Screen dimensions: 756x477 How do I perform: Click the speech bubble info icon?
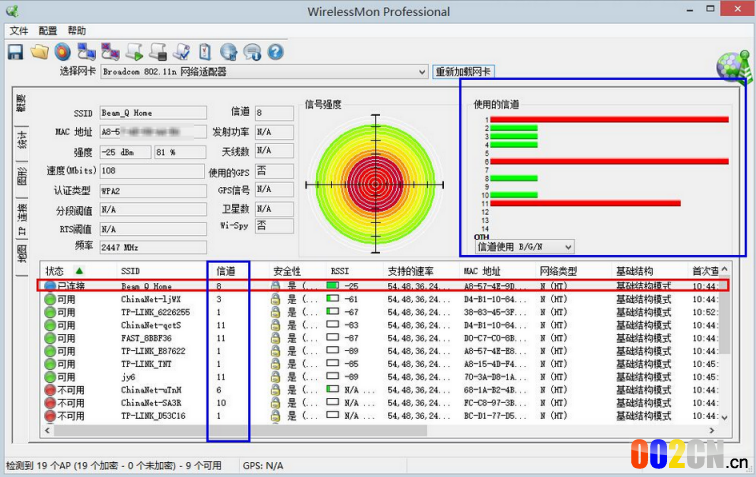coord(252,52)
